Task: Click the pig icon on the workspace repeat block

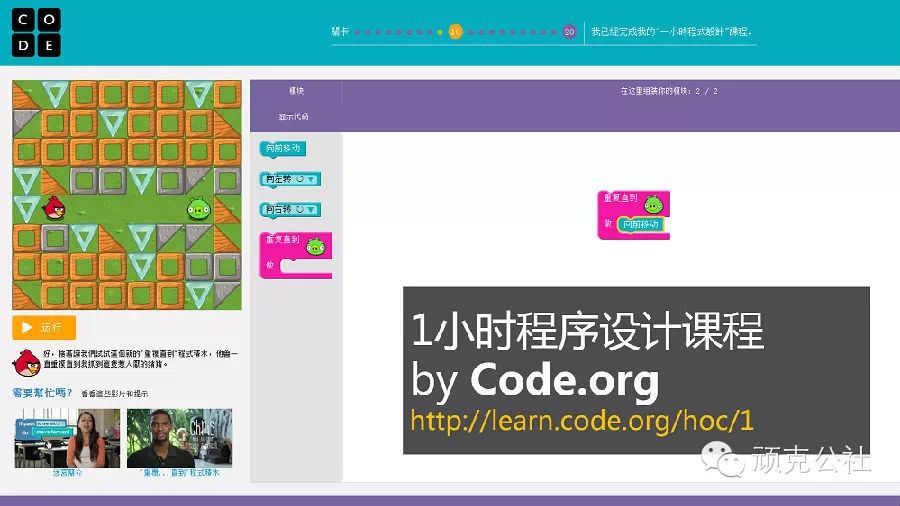Action: (x=653, y=204)
